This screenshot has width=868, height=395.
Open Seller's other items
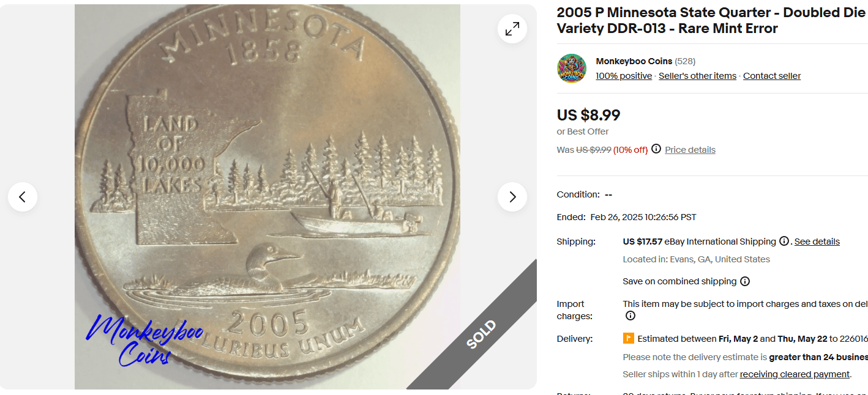pyautogui.click(x=697, y=75)
